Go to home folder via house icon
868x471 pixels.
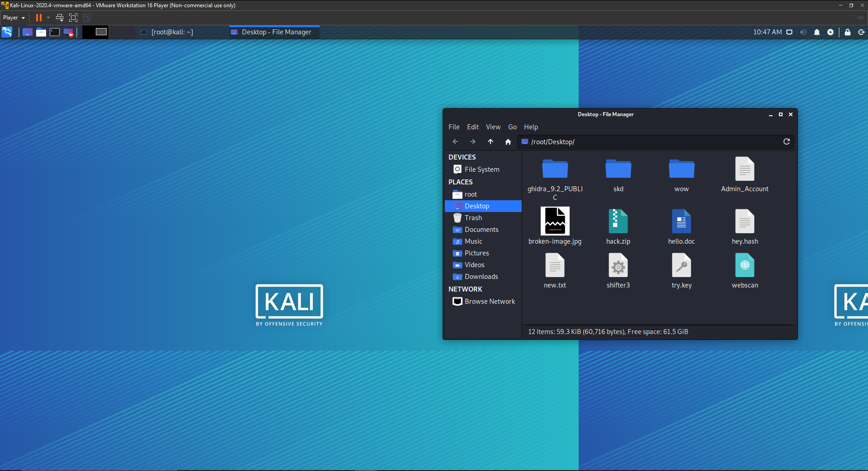coord(508,142)
